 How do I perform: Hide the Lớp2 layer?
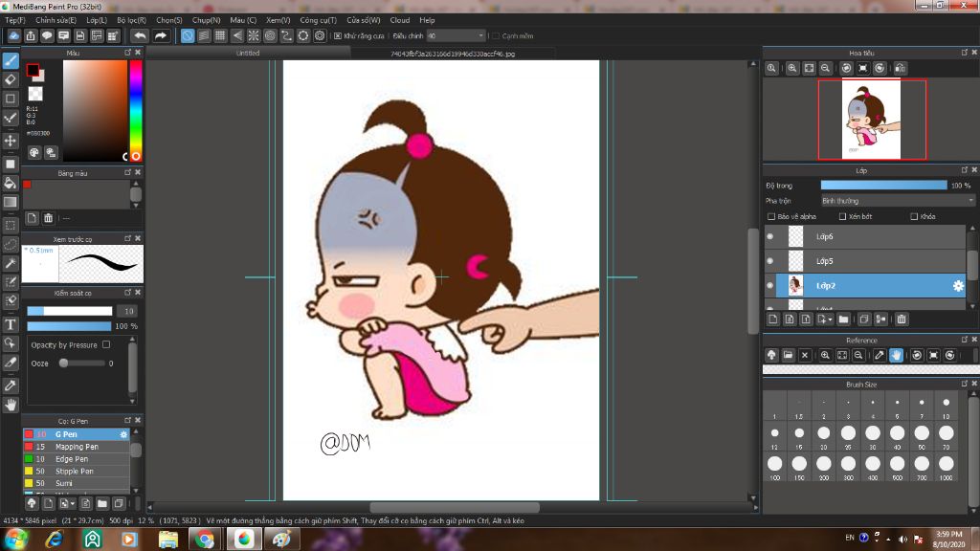pos(770,285)
